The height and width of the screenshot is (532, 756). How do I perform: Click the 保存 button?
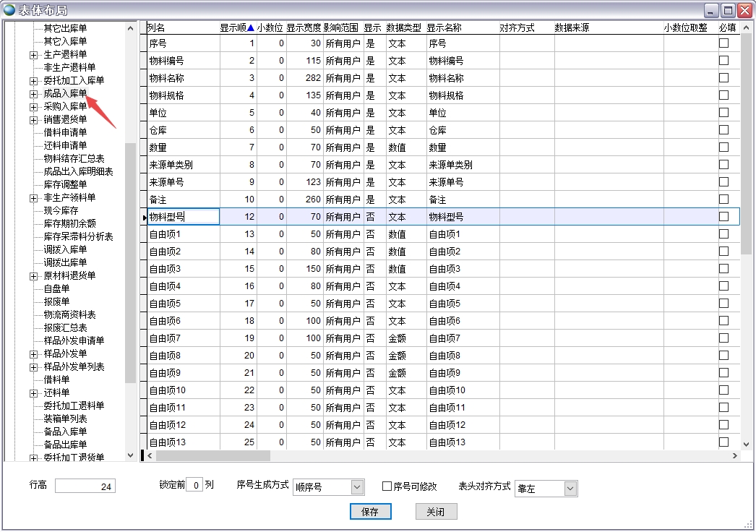(369, 512)
